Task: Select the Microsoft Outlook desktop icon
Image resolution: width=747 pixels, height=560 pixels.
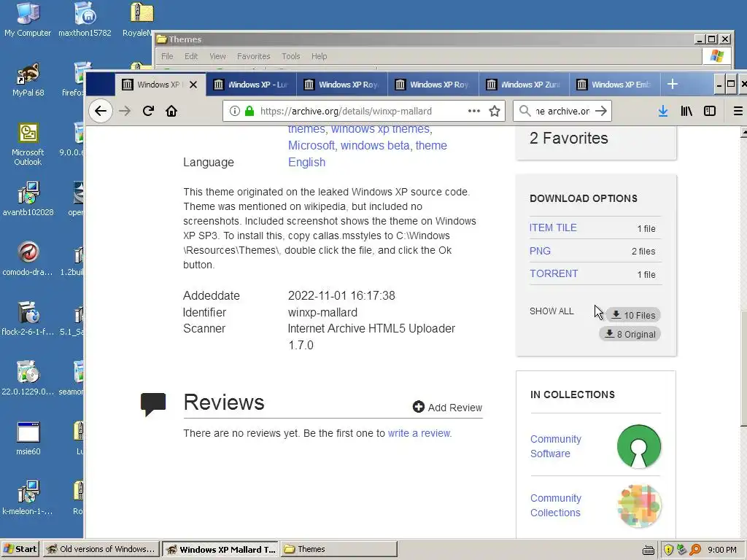Action: [28, 144]
